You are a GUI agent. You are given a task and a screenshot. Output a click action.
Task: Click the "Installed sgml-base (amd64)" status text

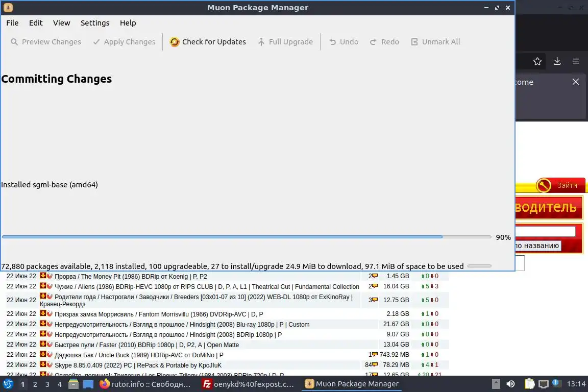[x=50, y=185]
